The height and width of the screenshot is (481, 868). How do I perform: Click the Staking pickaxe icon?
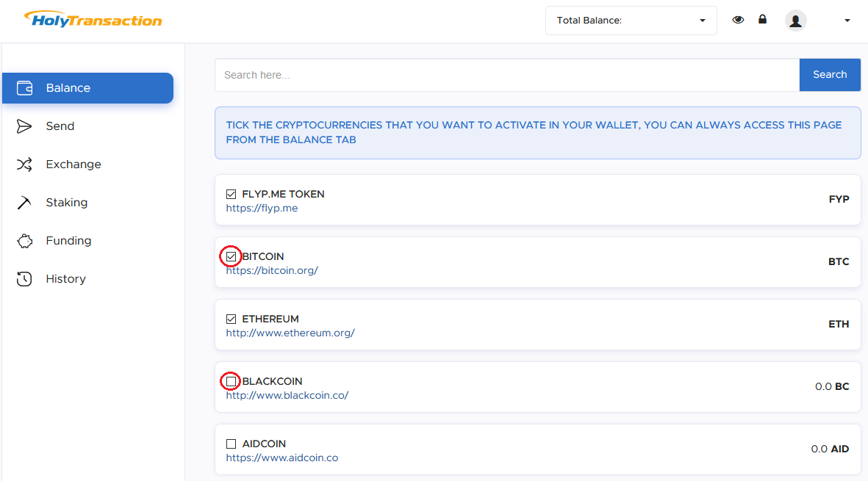pos(24,203)
